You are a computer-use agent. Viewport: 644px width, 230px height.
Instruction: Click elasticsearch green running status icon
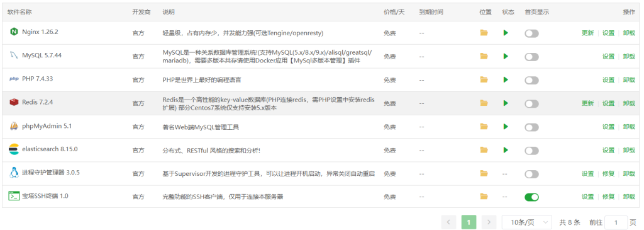pos(506,150)
